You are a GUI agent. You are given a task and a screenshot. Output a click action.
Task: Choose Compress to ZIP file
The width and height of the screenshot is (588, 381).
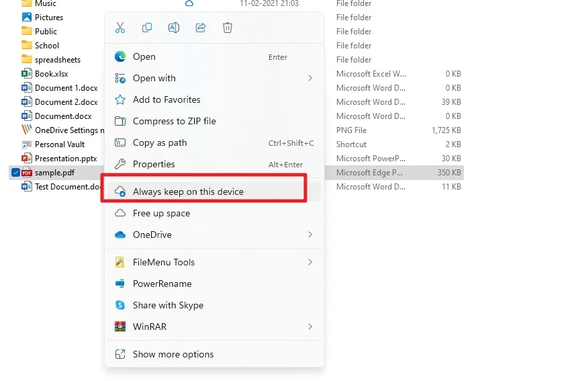pos(214,121)
